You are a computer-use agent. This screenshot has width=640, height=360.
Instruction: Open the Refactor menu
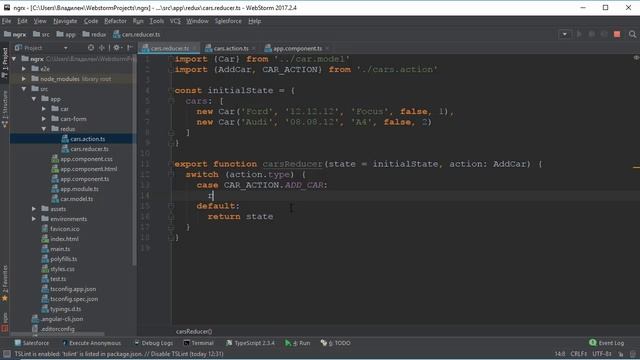pos(115,21)
